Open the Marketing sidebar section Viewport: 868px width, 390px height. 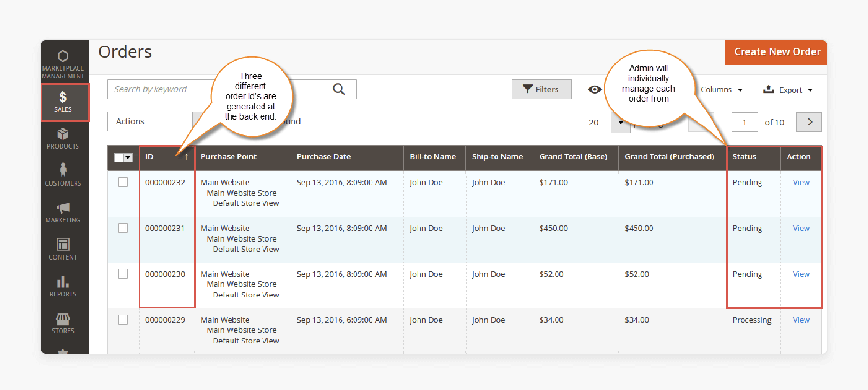(63, 212)
